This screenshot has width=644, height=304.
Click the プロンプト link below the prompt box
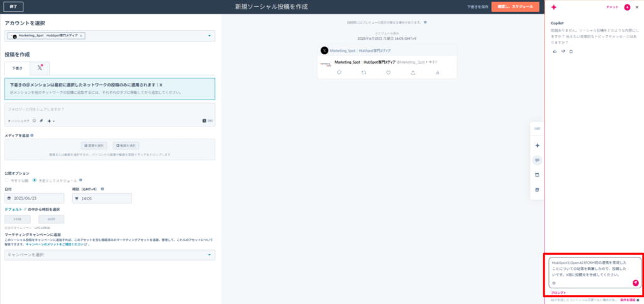[558, 293]
